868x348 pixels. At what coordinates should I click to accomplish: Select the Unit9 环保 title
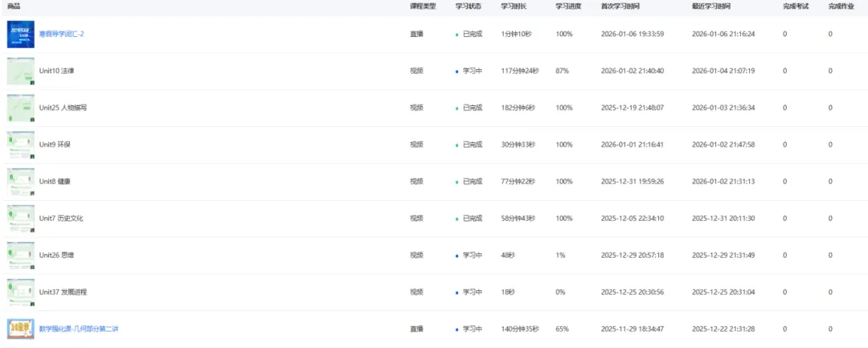(55, 145)
